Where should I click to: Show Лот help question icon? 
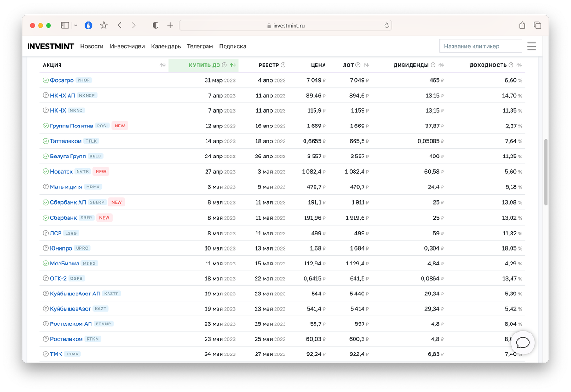click(358, 65)
